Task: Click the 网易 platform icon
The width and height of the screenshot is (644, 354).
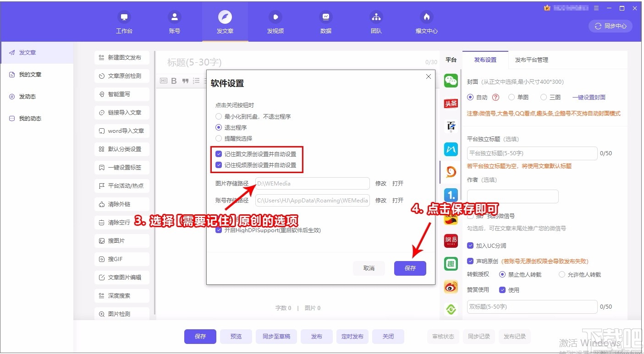Action: pos(451,240)
